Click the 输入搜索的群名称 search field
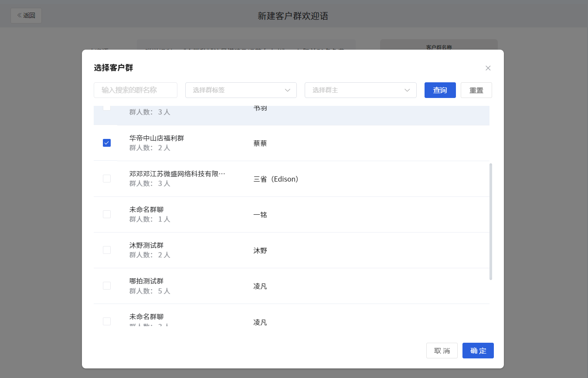The height and width of the screenshot is (378, 588). pos(136,90)
